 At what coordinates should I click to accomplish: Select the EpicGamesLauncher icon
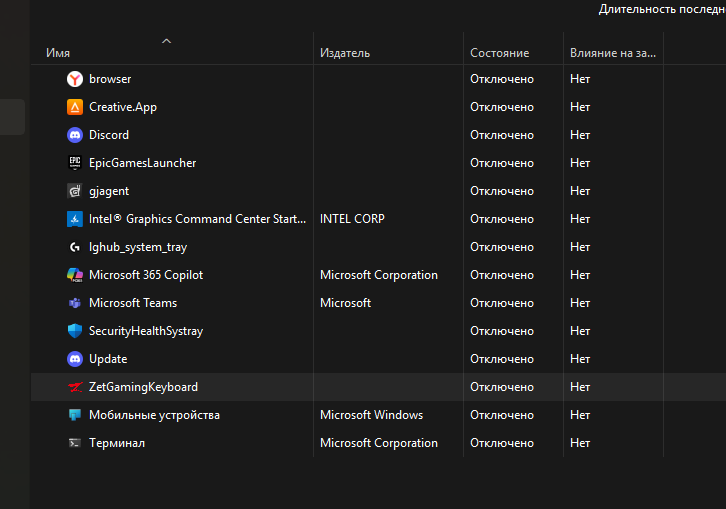75,163
